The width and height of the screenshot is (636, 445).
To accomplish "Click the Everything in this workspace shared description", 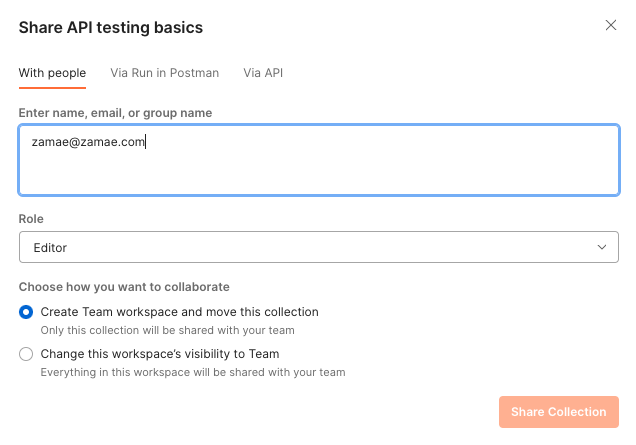I will point(192,372).
